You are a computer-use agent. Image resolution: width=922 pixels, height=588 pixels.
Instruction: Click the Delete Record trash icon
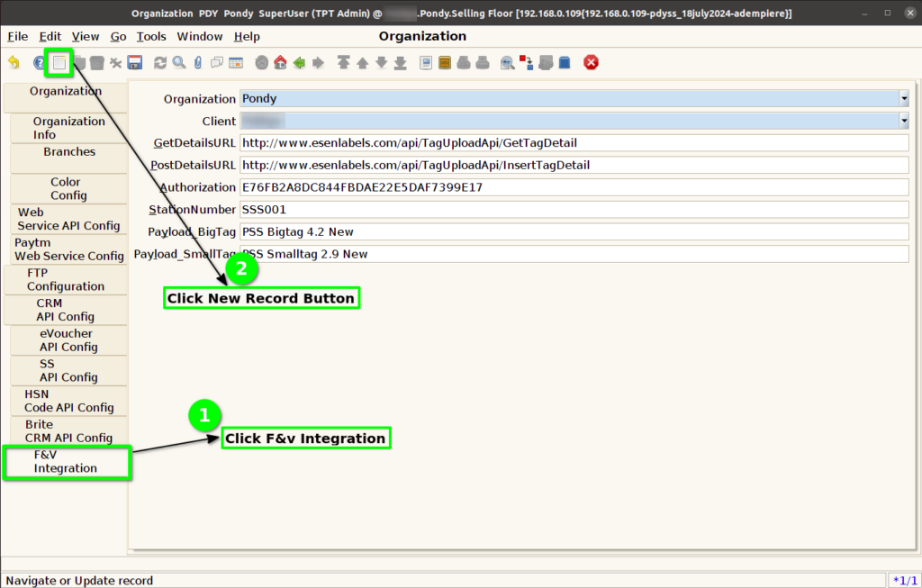[97, 62]
